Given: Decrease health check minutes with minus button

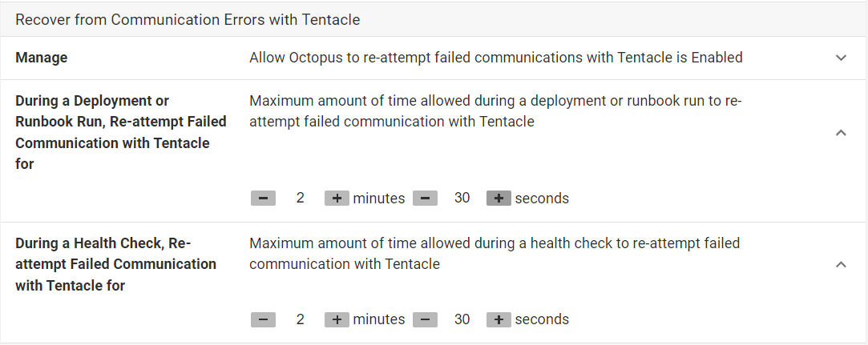Looking at the screenshot, I should pyautogui.click(x=263, y=319).
